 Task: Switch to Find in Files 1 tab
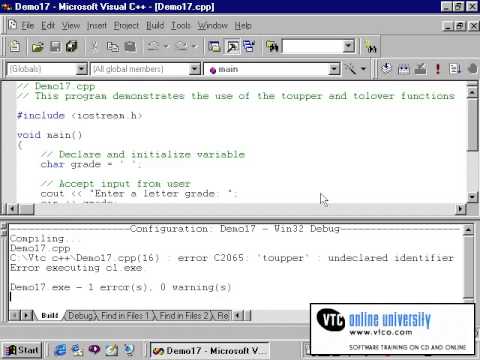pos(125,315)
